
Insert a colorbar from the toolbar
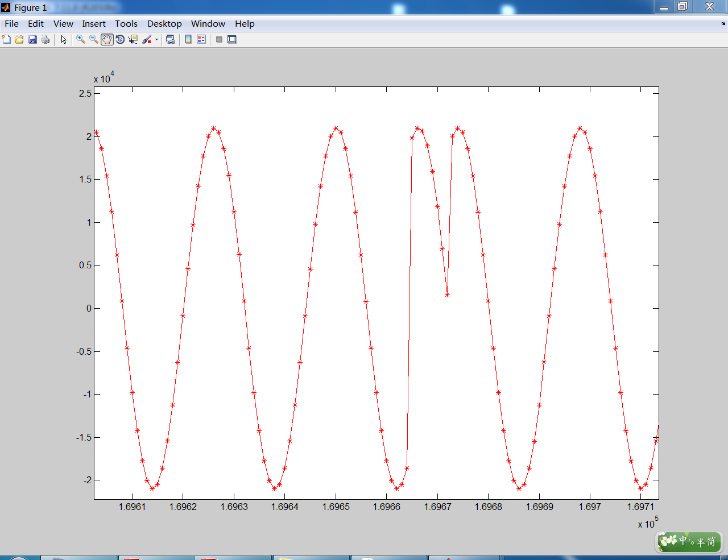tap(188, 39)
